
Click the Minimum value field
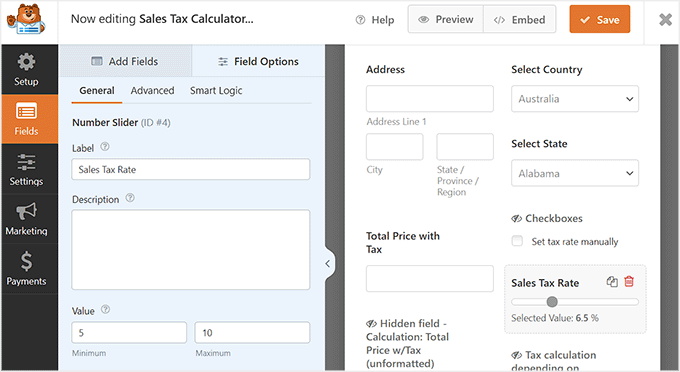129,333
